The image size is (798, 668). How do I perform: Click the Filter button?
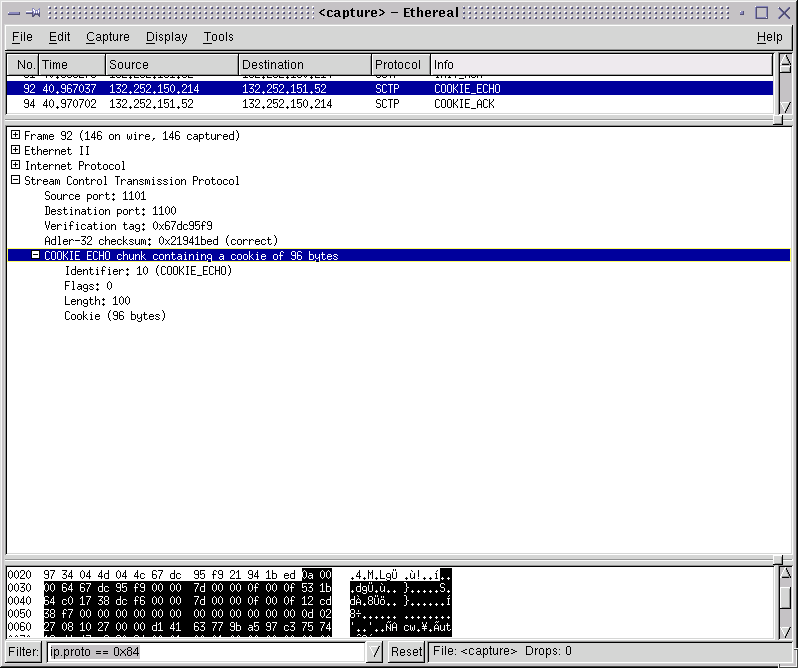pos(25,652)
